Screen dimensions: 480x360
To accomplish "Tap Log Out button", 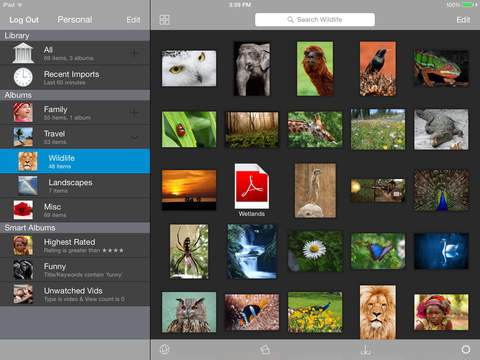I will (x=24, y=20).
